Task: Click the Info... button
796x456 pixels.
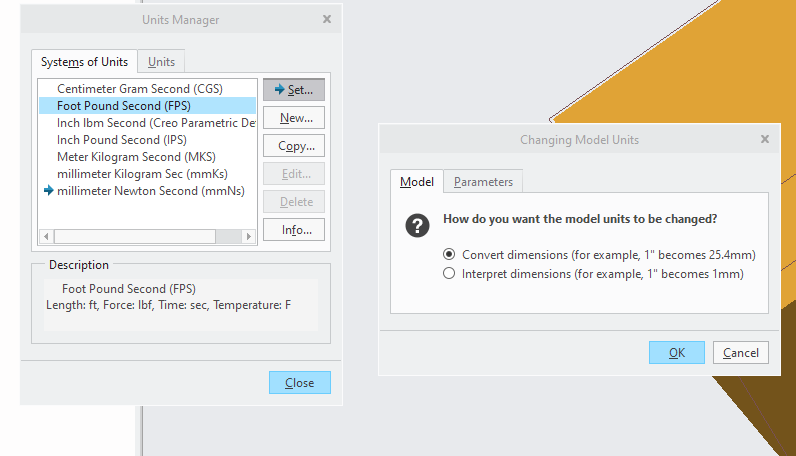Action: point(293,230)
